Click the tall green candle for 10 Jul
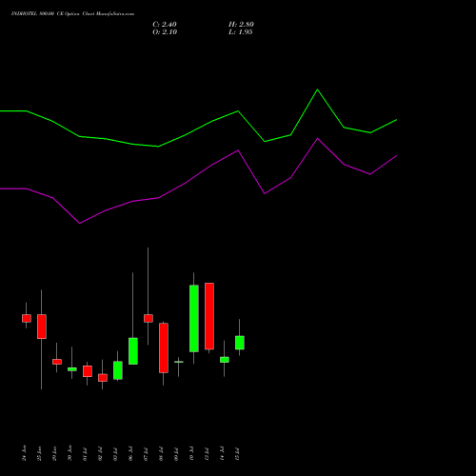The height and width of the screenshot is (476, 476). click(194, 318)
